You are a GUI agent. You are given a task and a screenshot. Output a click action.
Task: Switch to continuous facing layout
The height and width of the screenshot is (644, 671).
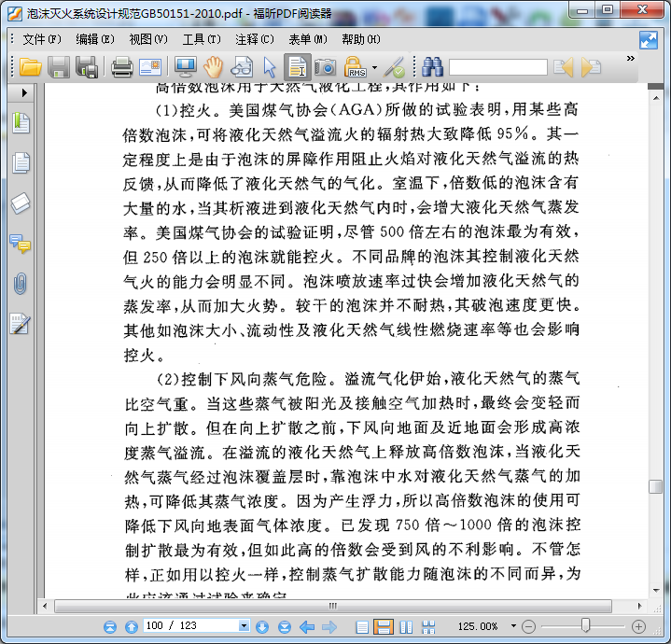click(x=428, y=627)
